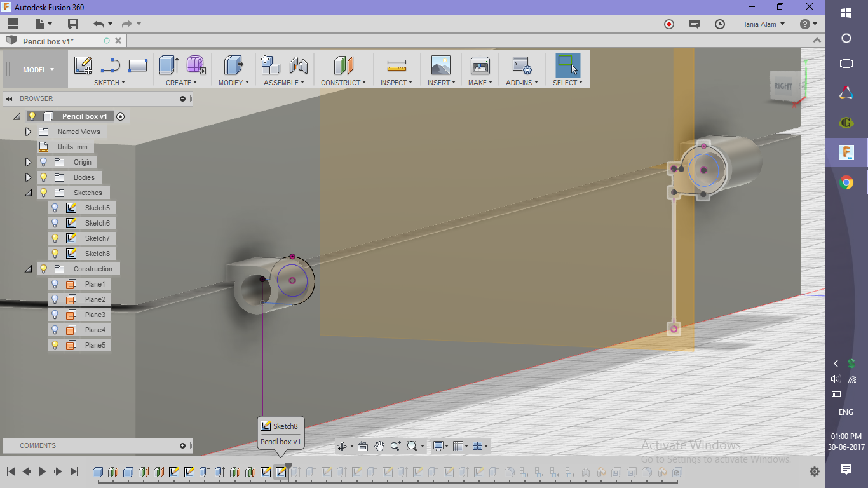This screenshot has height=488, width=868.
Task: Open the SKETCH menu
Action: click(x=109, y=83)
